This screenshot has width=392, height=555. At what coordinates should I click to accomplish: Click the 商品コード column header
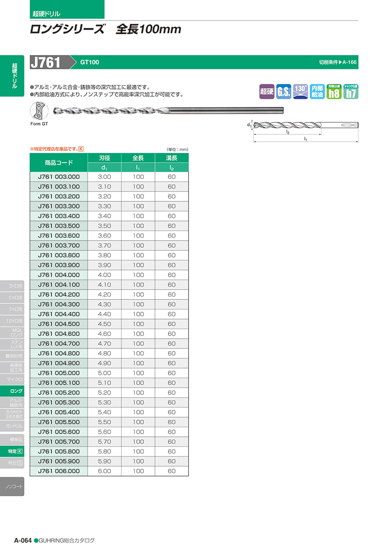coord(59,163)
